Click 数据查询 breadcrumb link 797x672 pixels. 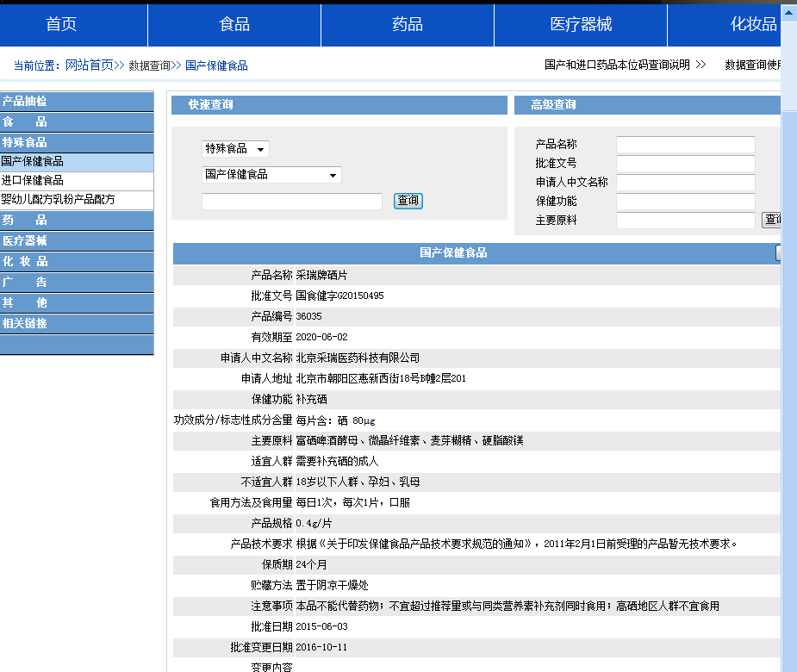[149, 65]
